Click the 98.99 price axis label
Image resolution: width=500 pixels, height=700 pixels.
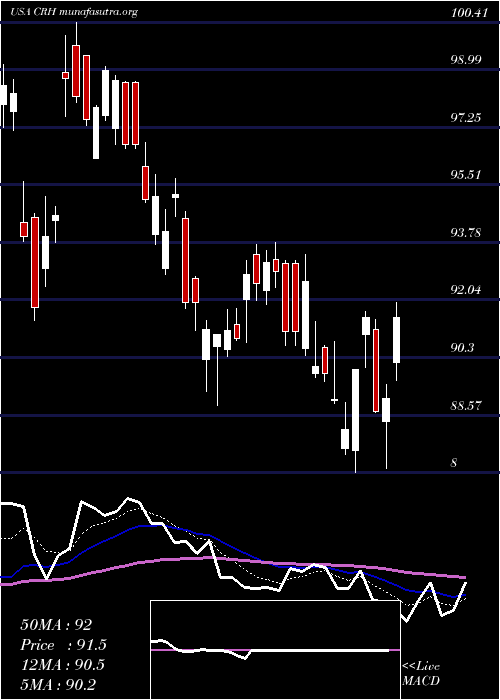466,60
